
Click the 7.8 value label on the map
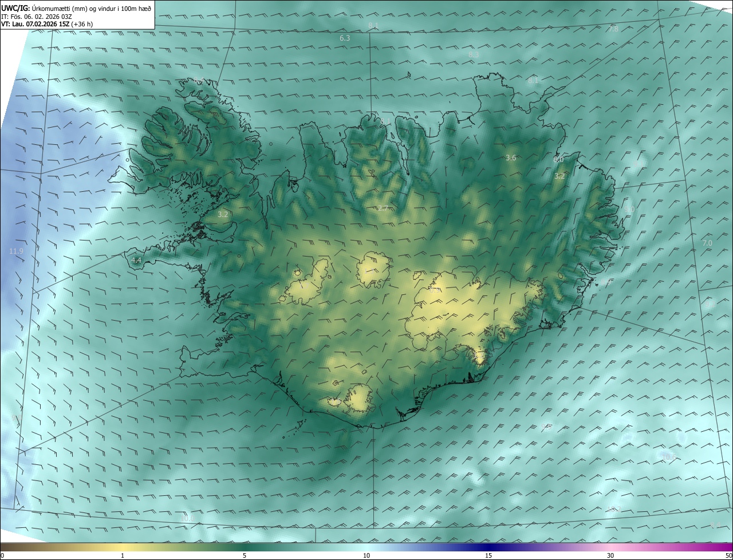coord(613,29)
